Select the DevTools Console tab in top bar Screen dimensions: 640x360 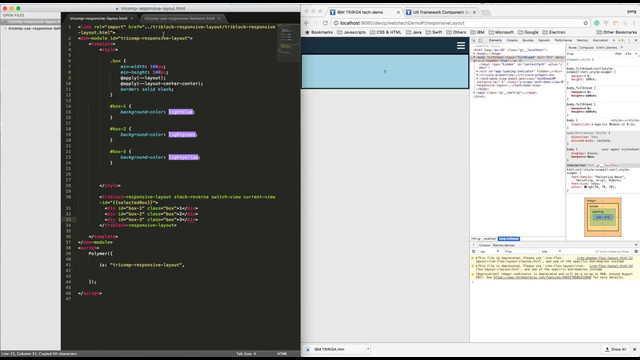[512, 40]
